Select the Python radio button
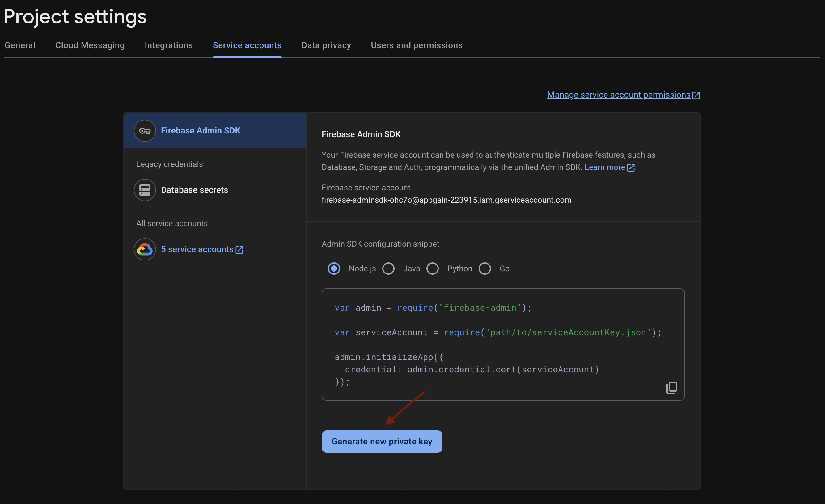This screenshot has height=504, width=825. coord(433,269)
